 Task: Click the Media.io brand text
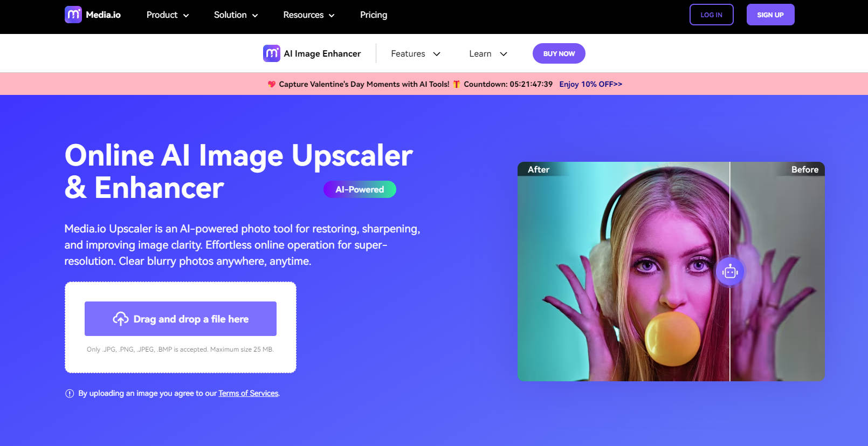click(x=104, y=15)
